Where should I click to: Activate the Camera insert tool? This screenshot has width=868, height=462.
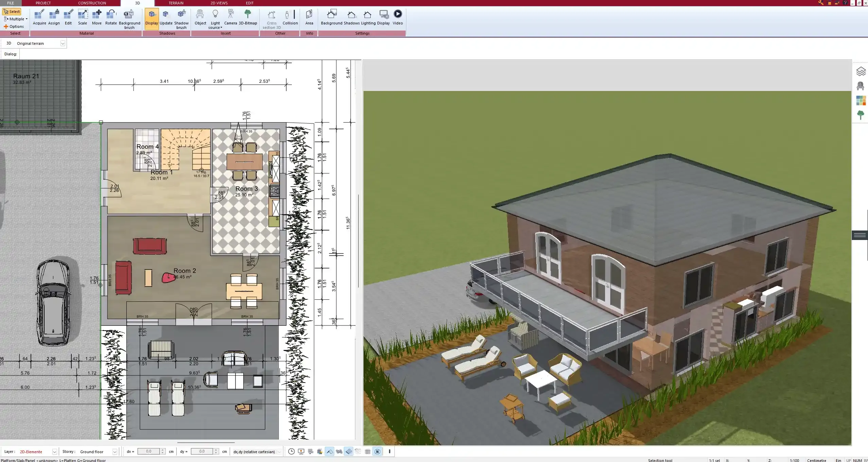(x=231, y=16)
